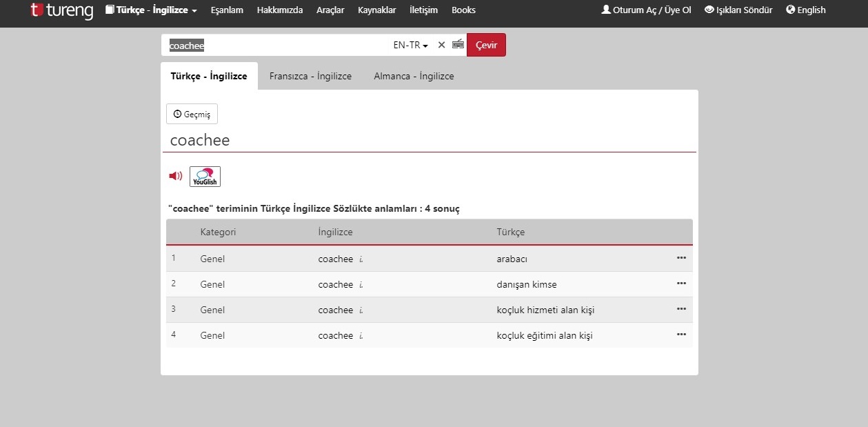
Task: Expand the EN-TR language direction dropdown
Action: pyautogui.click(x=411, y=45)
